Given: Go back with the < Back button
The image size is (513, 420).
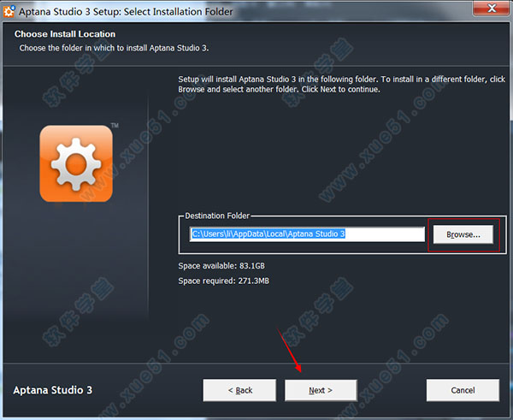Looking at the screenshot, I should [x=239, y=390].
